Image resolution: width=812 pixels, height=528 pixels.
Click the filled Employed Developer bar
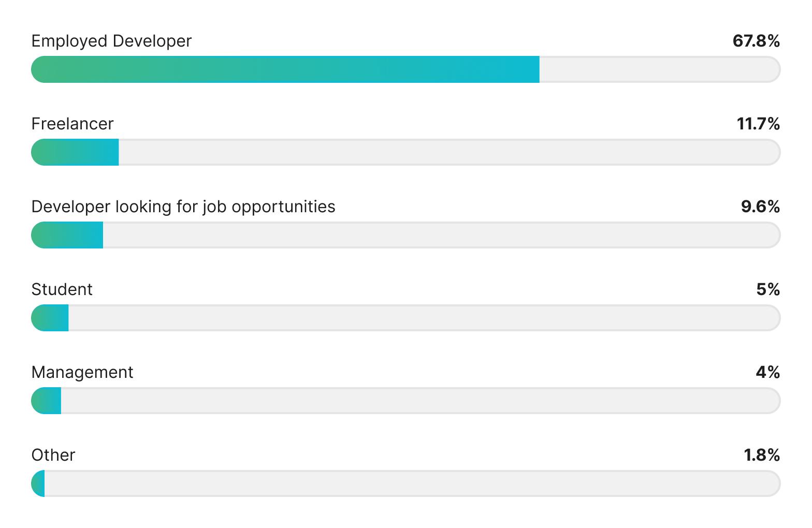[285, 69]
